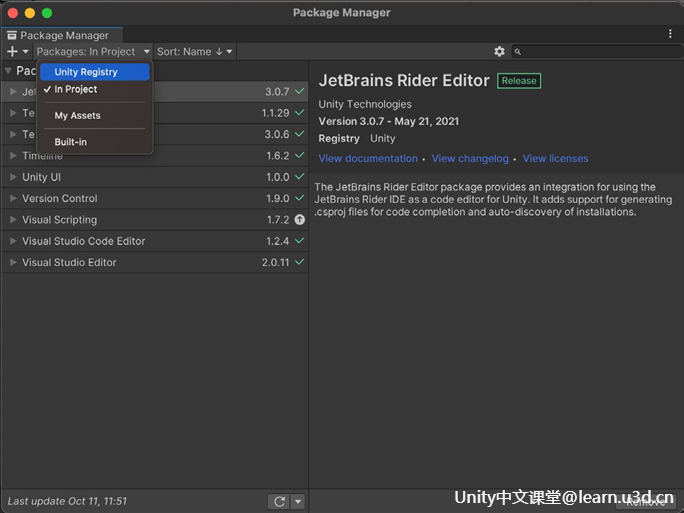This screenshot has height=513, width=684.
Task: Open the three-dot window options menu
Action: coord(670,34)
